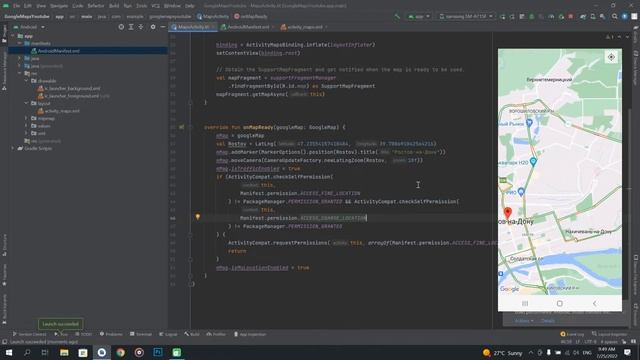Screen dimensions: 640x360
Task: Hide the Project panel with minus icon
Action: pos(162,27)
